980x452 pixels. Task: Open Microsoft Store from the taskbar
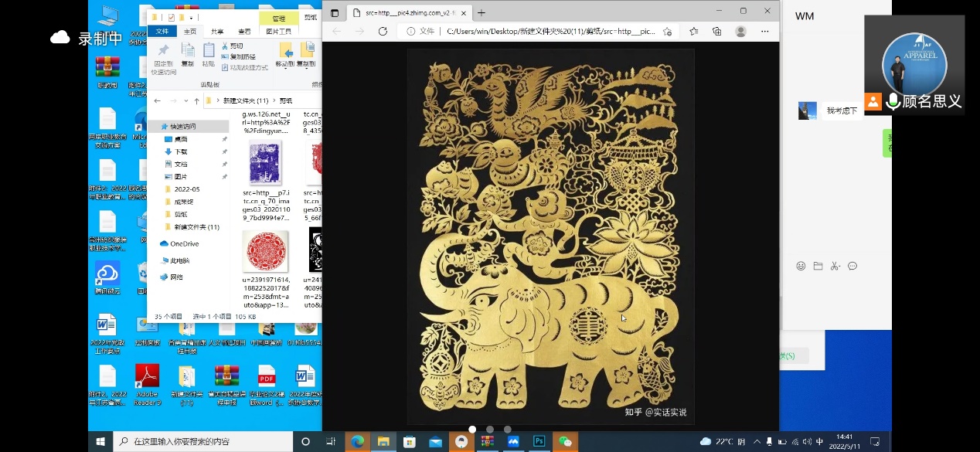tap(409, 441)
